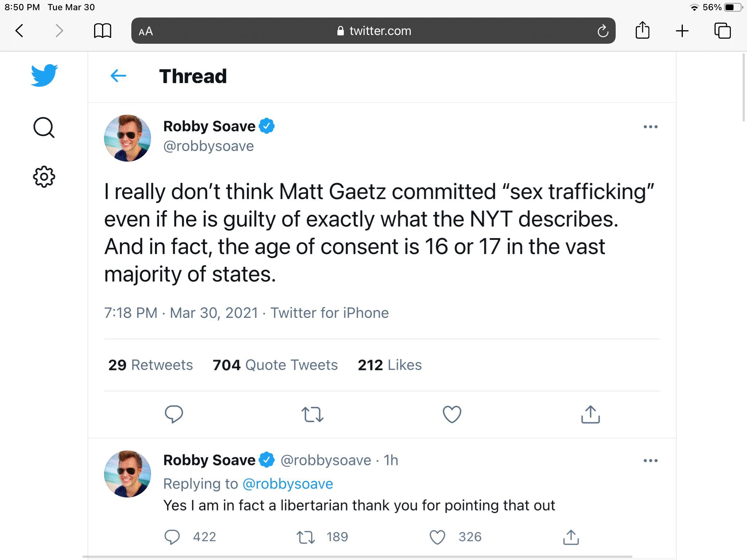Share the page from Safari toolbar
Image resolution: width=747 pixels, height=560 pixels.
pyautogui.click(x=643, y=31)
